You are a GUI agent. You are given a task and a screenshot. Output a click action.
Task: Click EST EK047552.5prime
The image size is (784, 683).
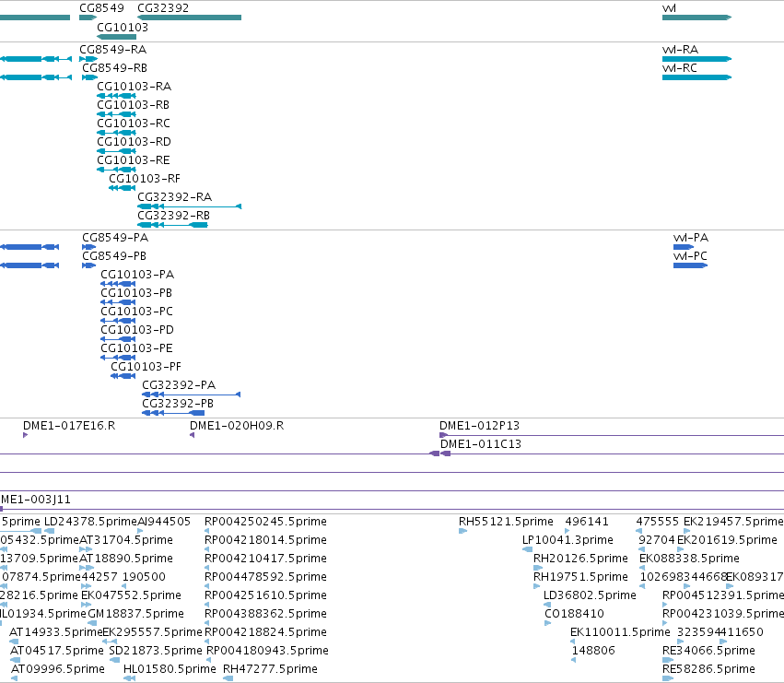[x=131, y=596]
